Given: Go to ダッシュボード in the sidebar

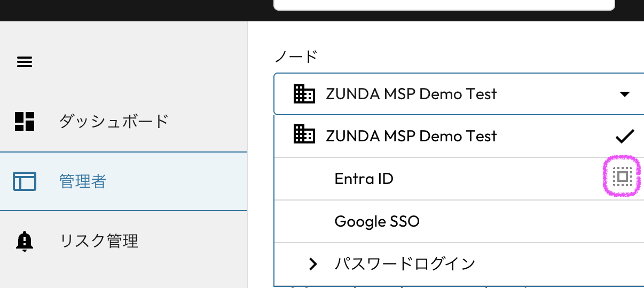Looking at the screenshot, I should point(113,122).
